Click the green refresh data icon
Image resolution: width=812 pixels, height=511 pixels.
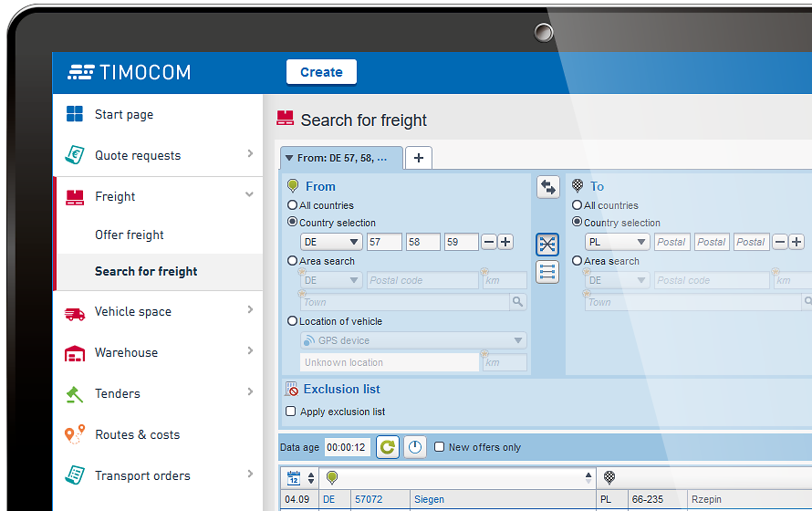pos(387,447)
